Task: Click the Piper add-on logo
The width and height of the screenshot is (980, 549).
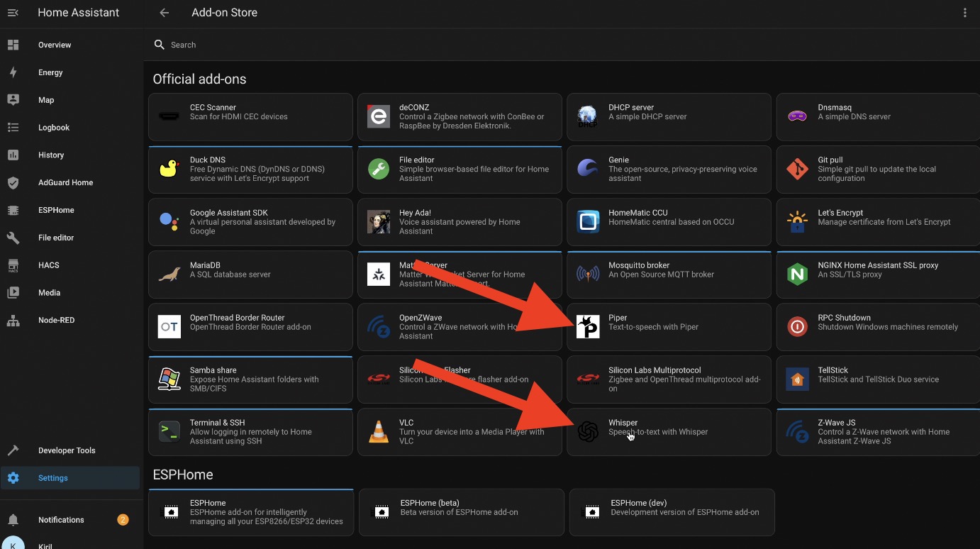Action: point(588,327)
